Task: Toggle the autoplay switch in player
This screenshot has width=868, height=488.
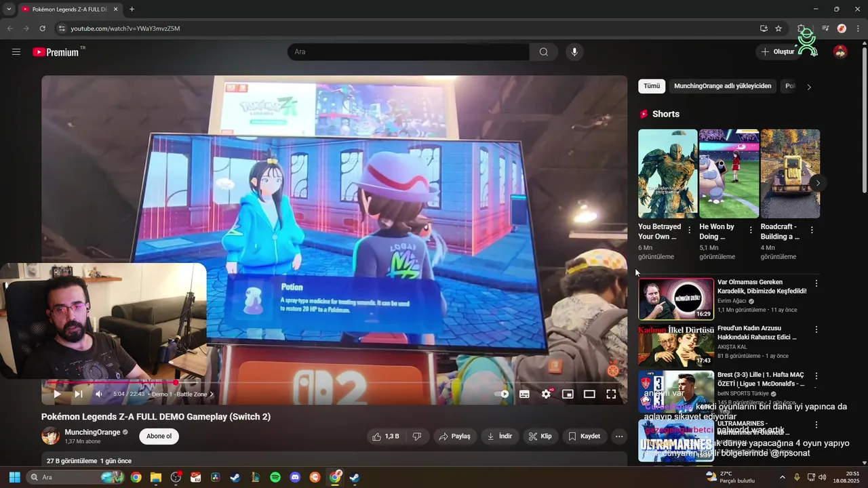Action: 502,394
